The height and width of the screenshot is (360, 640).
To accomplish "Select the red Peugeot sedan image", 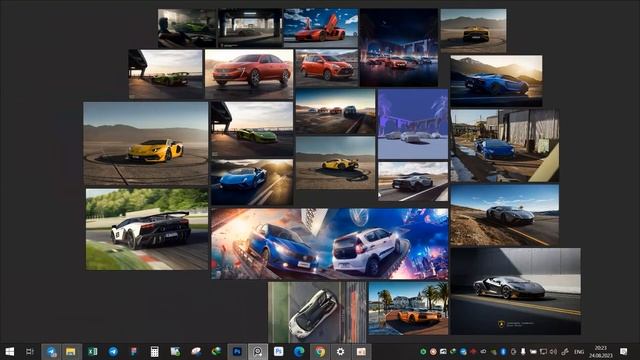I will click(x=249, y=74).
